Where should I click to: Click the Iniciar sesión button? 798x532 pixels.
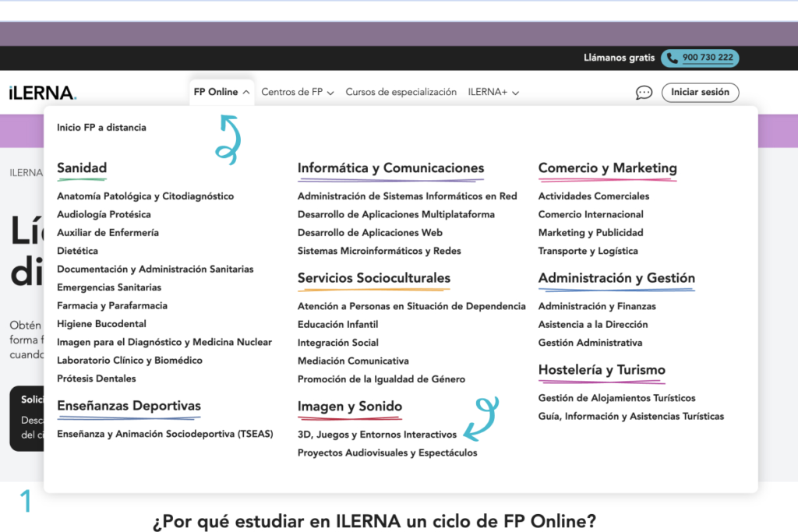click(x=701, y=92)
